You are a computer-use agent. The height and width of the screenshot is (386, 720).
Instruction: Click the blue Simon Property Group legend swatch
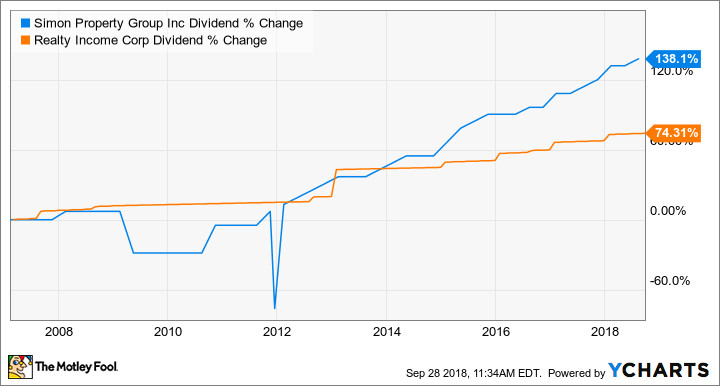(x=25, y=23)
